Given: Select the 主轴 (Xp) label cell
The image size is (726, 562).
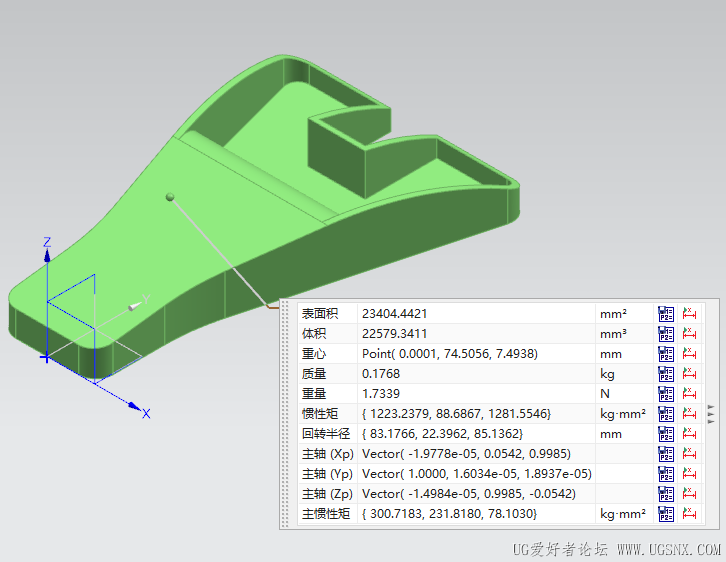Looking at the screenshot, I should click(x=328, y=454).
